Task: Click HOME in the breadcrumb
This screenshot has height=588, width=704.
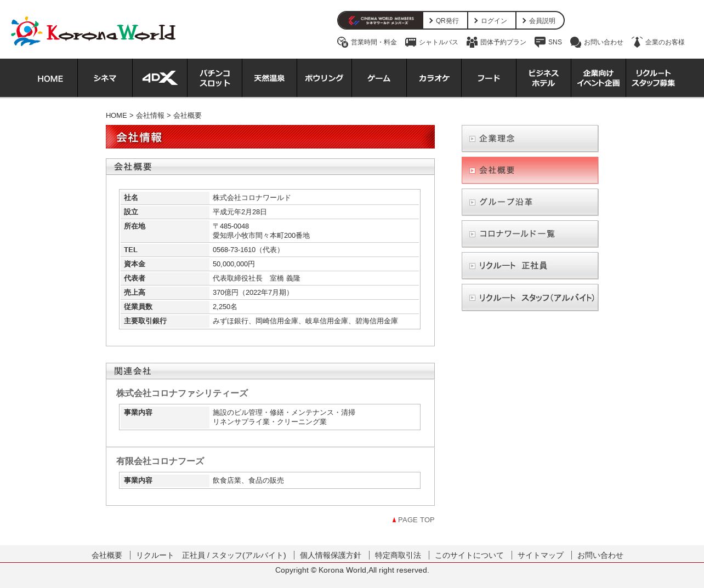Action: click(116, 116)
